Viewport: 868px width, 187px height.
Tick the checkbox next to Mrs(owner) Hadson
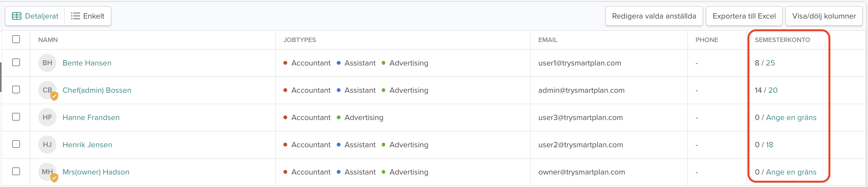click(16, 171)
